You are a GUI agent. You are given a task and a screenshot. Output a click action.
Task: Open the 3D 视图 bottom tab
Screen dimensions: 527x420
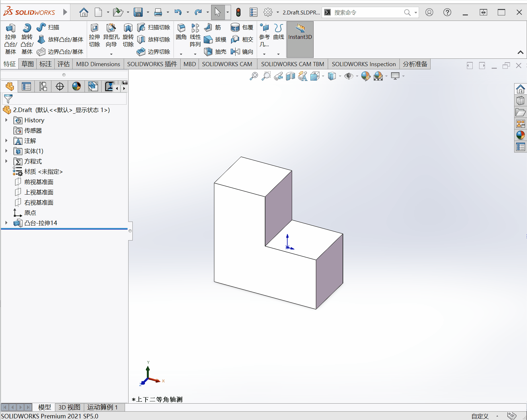tap(69, 407)
